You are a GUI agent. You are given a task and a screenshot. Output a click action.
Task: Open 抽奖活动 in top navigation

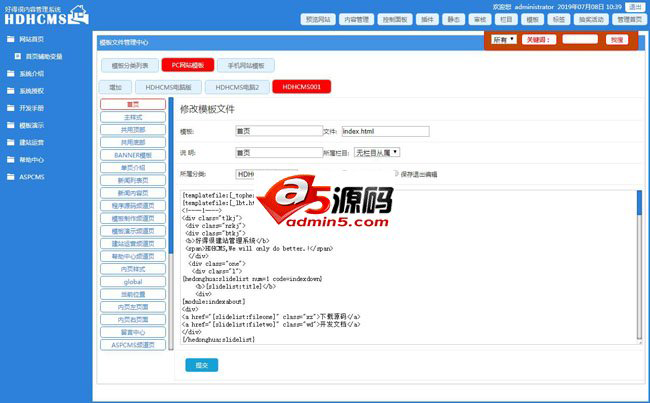(591, 19)
